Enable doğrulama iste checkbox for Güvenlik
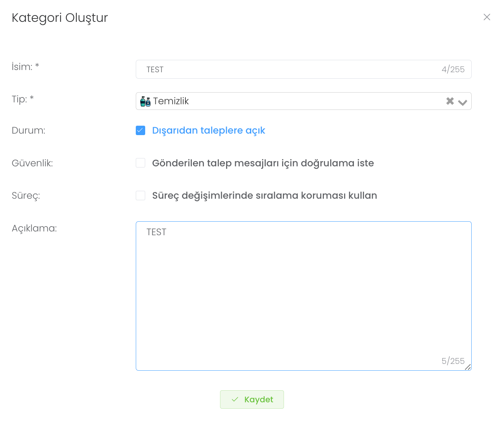The image size is (504, 423). [x=141, y=163]
